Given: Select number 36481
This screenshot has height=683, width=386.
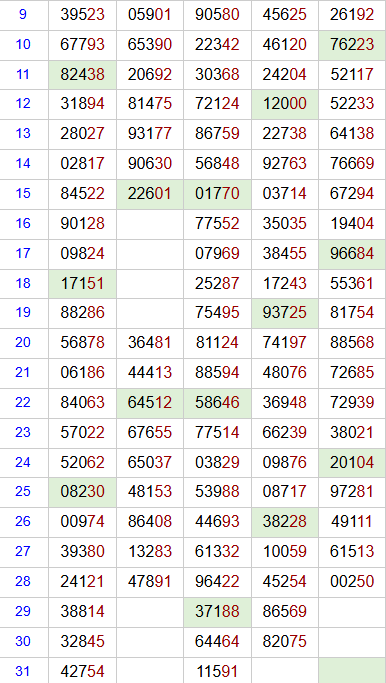Looking at the screenshot, I should tap(149, 343).
